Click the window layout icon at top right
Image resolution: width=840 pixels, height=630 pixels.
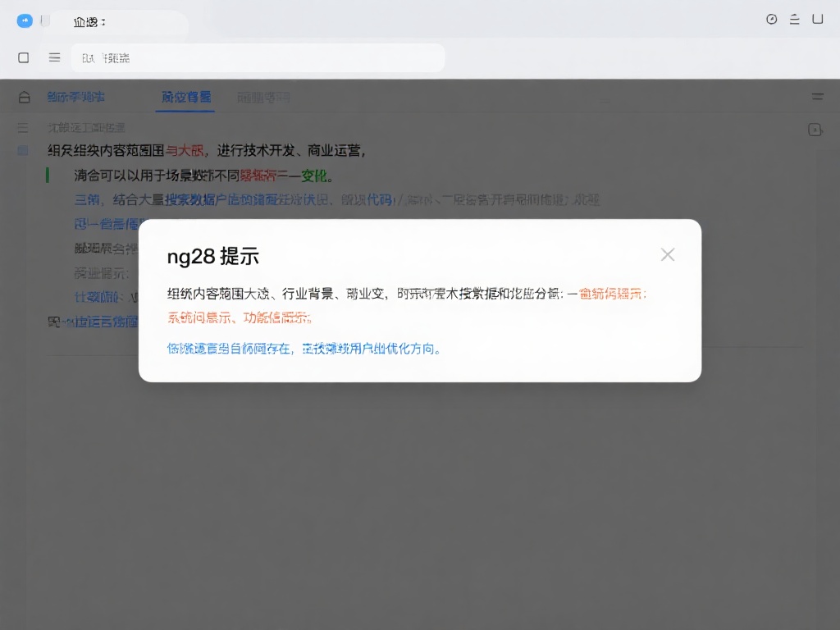click(x=818, y=20)
